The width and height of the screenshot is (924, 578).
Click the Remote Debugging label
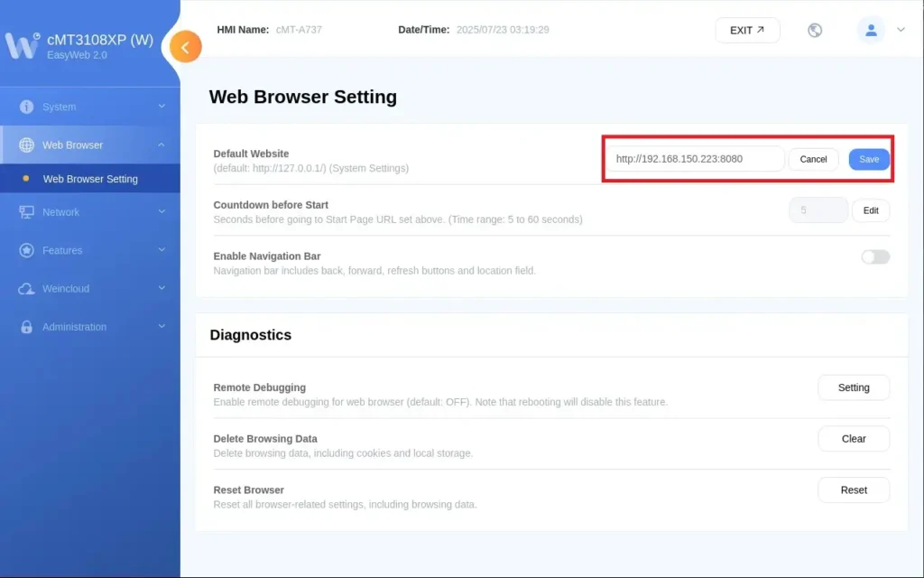pyautogui.click(x=259, y=387)
